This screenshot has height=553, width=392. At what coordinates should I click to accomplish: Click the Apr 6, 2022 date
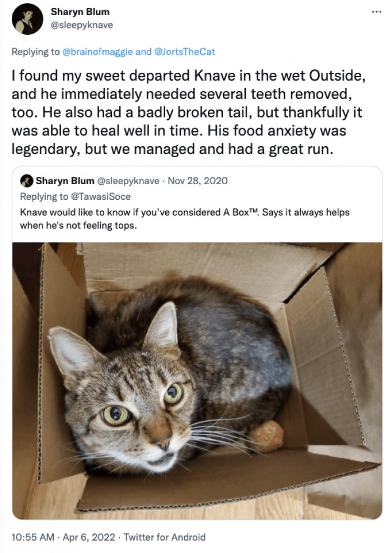tap(89, 537)
